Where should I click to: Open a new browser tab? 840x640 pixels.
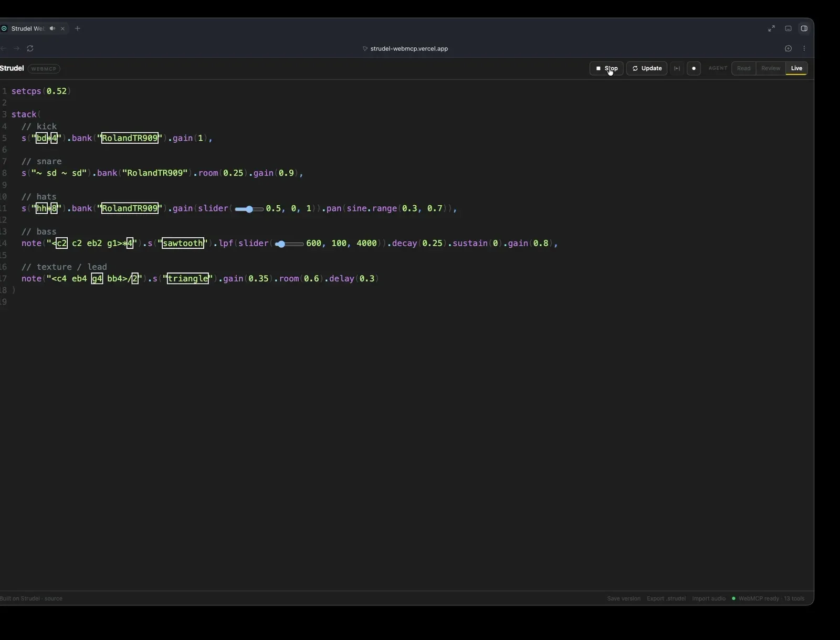tap(78, 28)
